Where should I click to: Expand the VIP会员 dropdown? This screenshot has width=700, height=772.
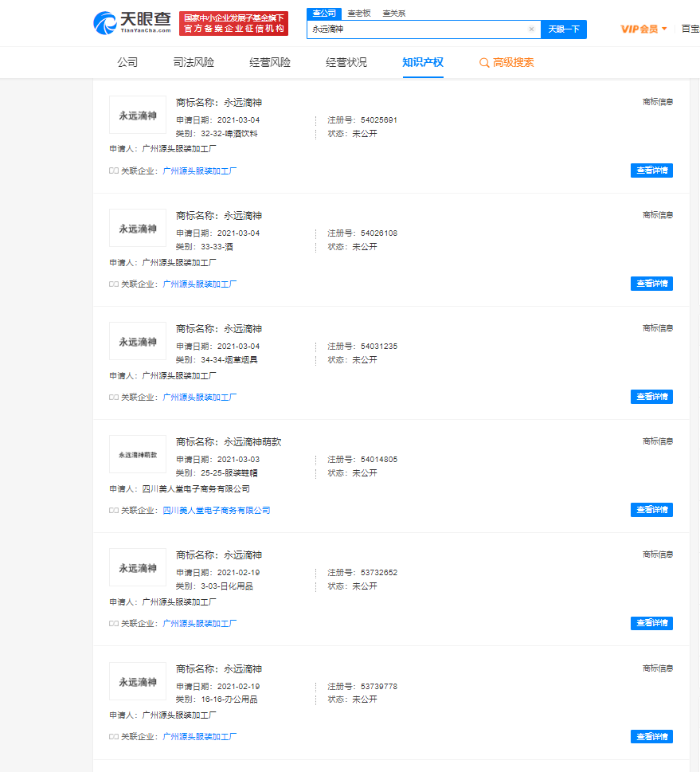644,29
